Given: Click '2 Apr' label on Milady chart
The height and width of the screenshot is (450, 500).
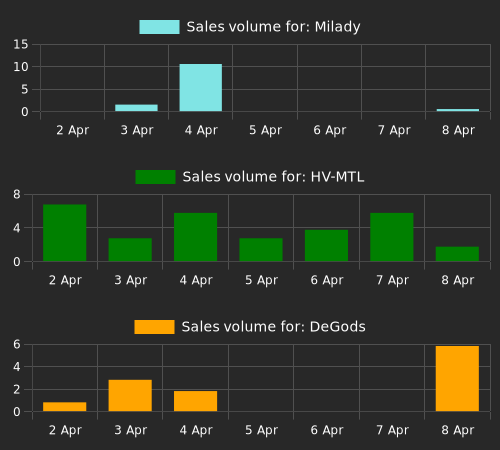Looking at the screenshot, I should pyautogui.click(x=72, y=130).
